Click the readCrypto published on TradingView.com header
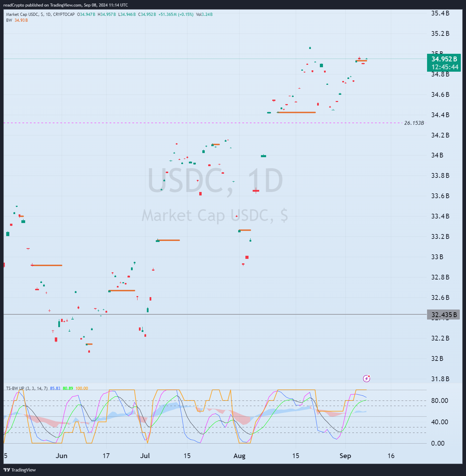 tap(65, 5)
